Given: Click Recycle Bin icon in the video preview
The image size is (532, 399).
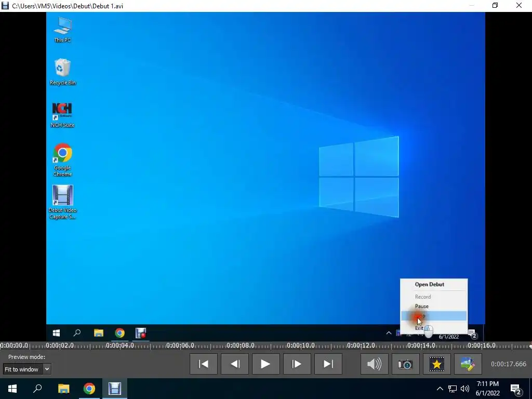Looking at the screenshot, I should click(x=62, y=72).
